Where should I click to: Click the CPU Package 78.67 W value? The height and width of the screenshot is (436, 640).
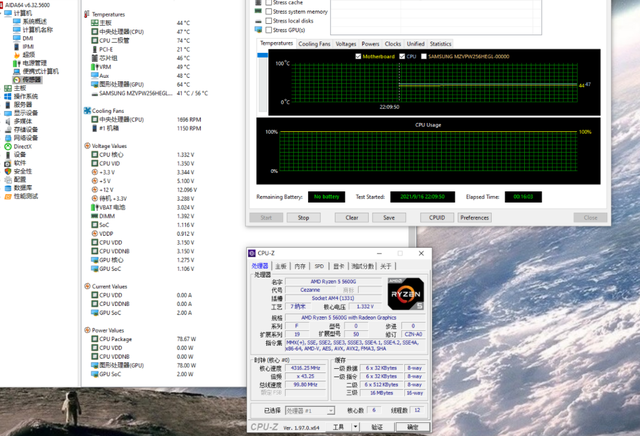pos(186,339)
